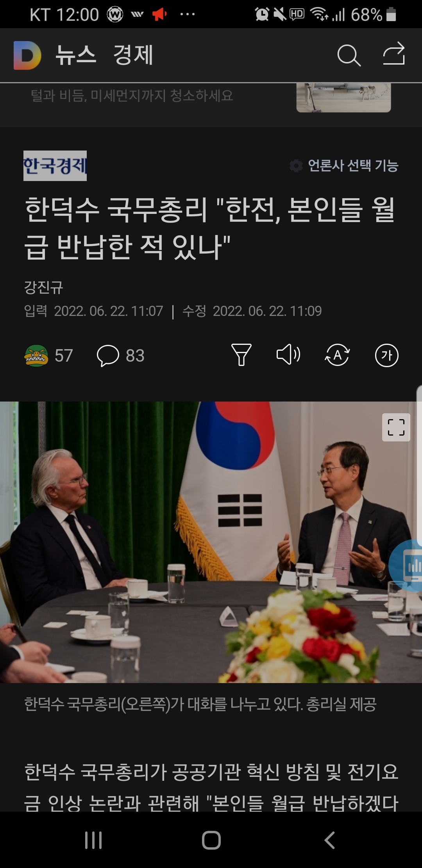Image resolution: width=422 pixels, height=868 pixels.
Task: Play article audio with speaker icon
Action: pos(289,355)
